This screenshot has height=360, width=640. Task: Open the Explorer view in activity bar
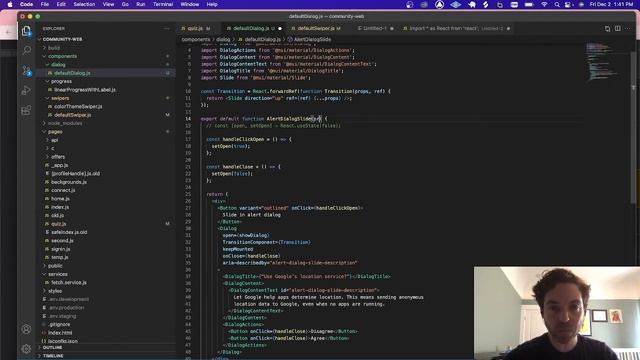click(x=26, y=31)
